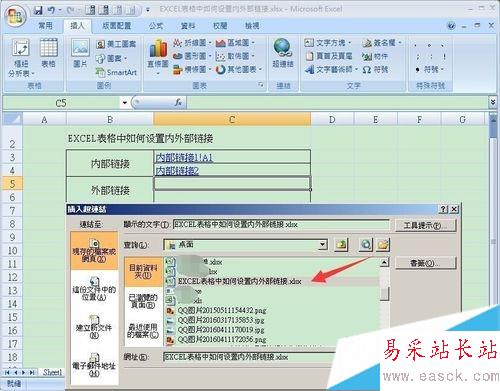Image resolution: width=500 pixels, height=391 pixels.
Task: Open the 文字方塊 text box dropdown
Action: point(329,43)
